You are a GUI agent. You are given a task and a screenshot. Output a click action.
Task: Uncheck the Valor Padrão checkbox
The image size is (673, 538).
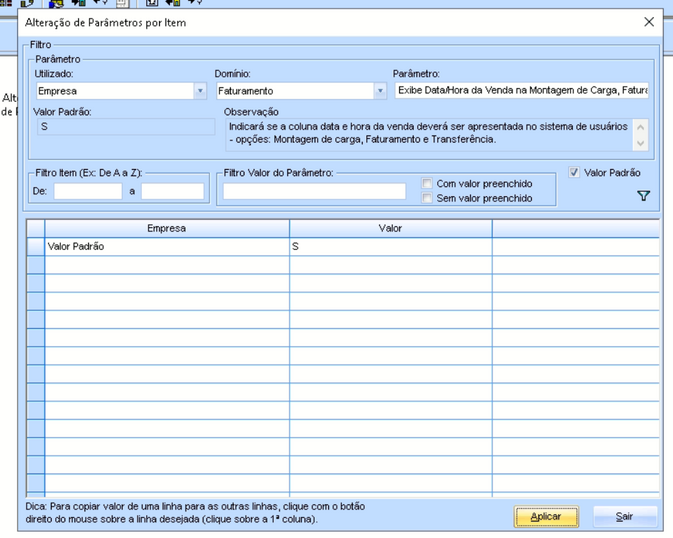574,173
